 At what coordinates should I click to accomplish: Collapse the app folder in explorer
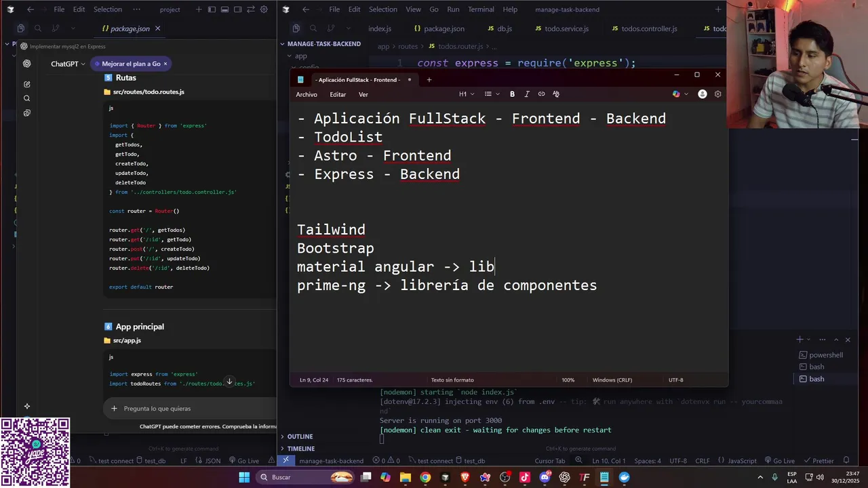(300, 56)
